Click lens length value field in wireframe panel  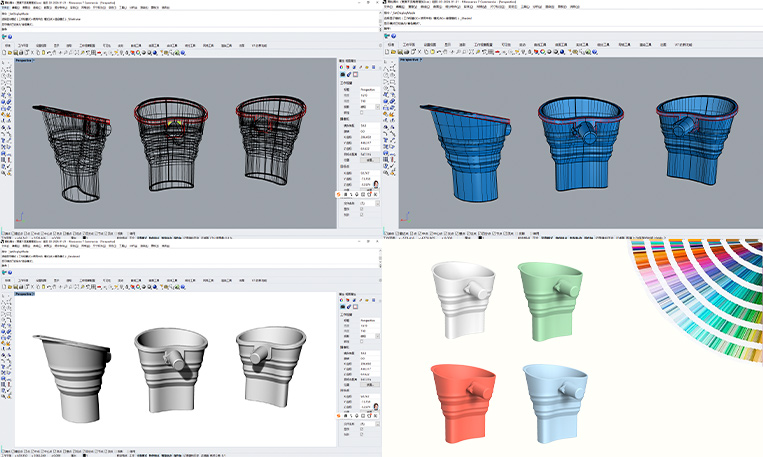370,126
